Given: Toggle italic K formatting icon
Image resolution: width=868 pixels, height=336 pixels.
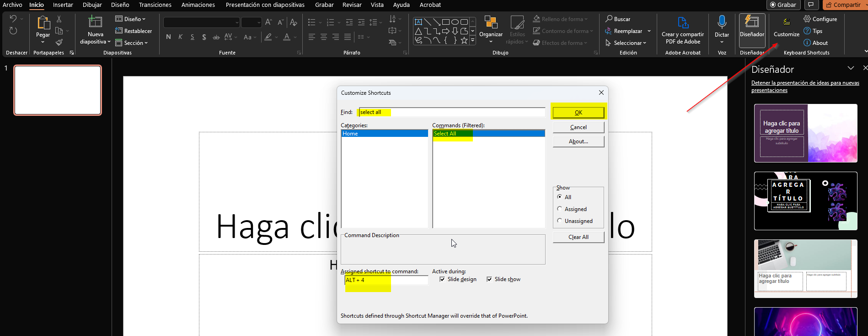Looking at the screenshot, I should [x=180, y=37].
